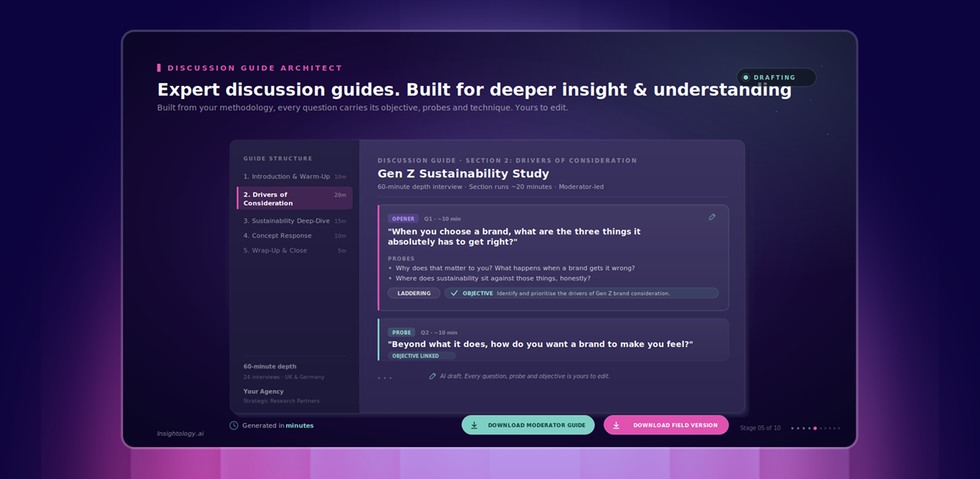Click the Drafting status badge
The width and height of the screenshot is (980, 479).
coord(776,78)
